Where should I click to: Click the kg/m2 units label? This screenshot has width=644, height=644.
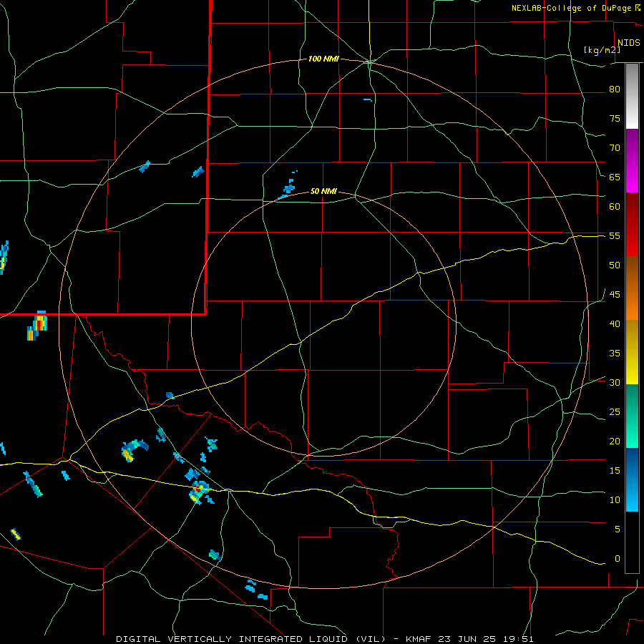602,50
